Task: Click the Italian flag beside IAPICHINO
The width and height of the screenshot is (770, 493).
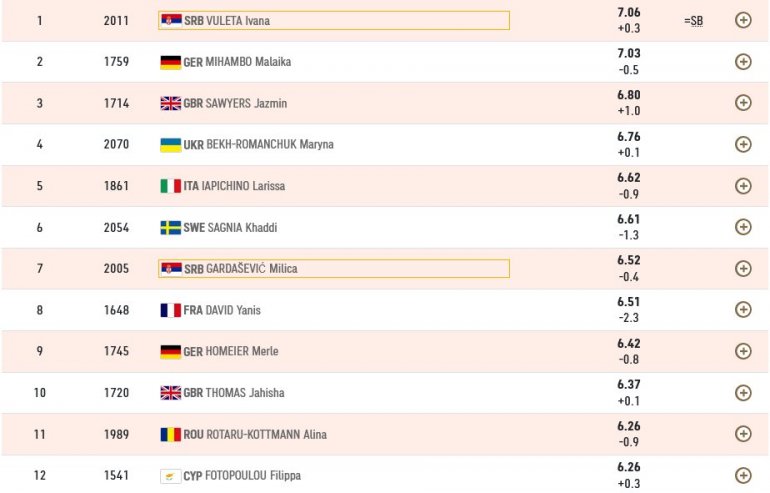Action: [170, 186]
